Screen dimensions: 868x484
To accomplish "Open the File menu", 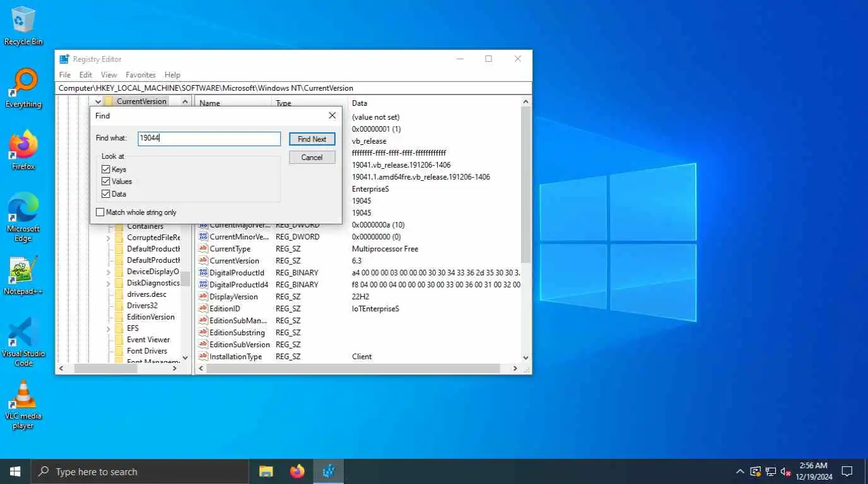I will (65, 74).
